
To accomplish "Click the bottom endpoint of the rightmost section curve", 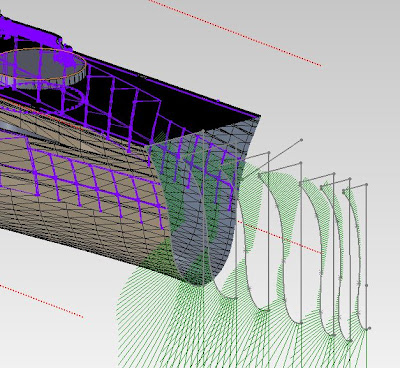I will click(x=368, y=329).
